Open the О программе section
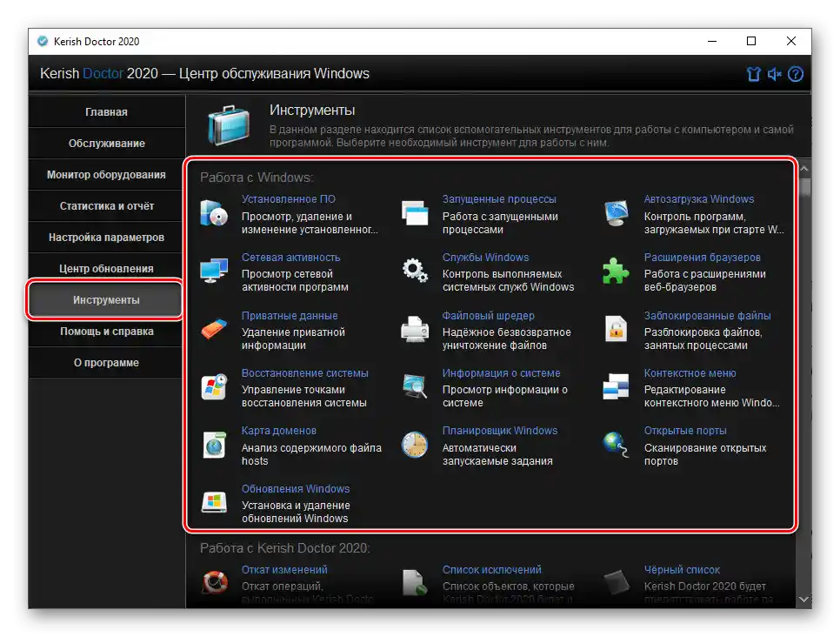The width and height of the screenshot is (840, 637). pyautogui.click(x=106, y=363)
